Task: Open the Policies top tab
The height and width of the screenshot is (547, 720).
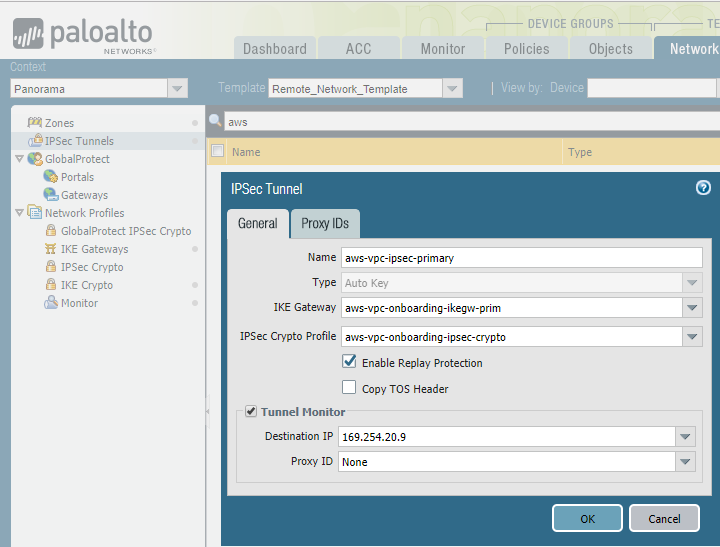Action: pos(526,48)
